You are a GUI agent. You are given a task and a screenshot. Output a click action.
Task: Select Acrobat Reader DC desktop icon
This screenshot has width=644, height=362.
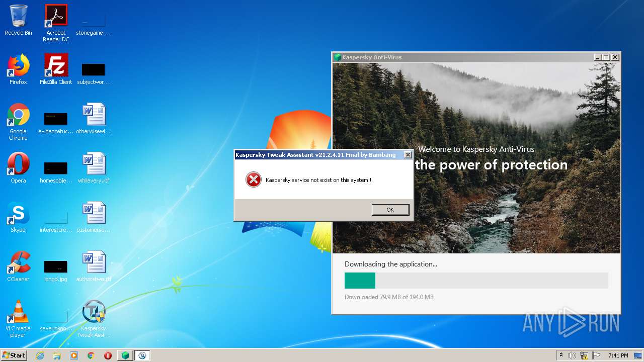point(56,23)
